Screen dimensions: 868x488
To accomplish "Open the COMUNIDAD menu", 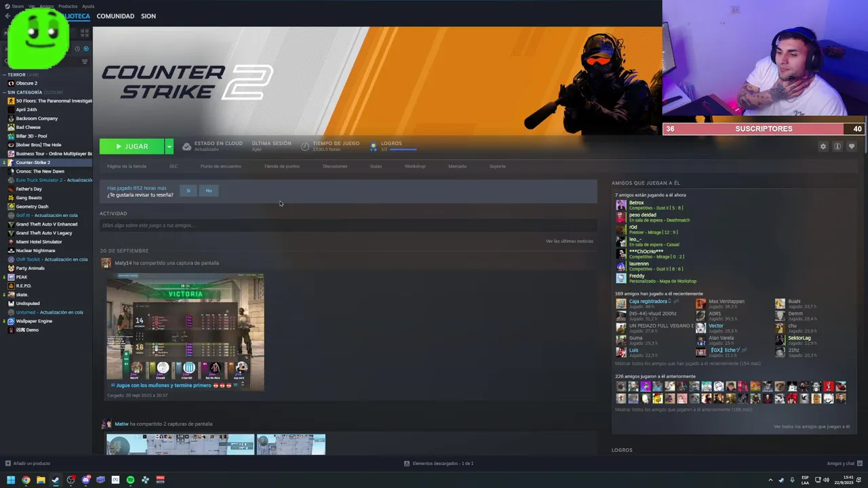I will 115,16.
